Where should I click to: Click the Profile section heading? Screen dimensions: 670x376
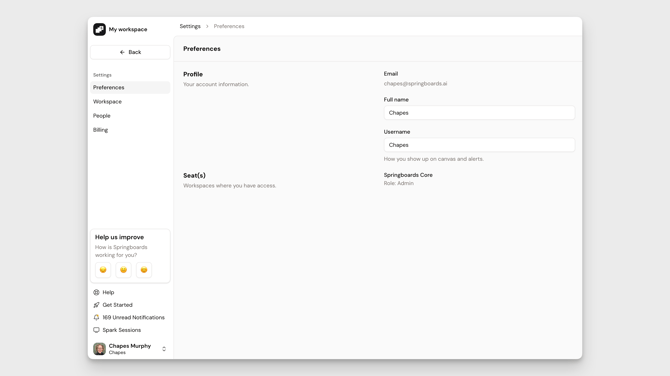point(193,74)
